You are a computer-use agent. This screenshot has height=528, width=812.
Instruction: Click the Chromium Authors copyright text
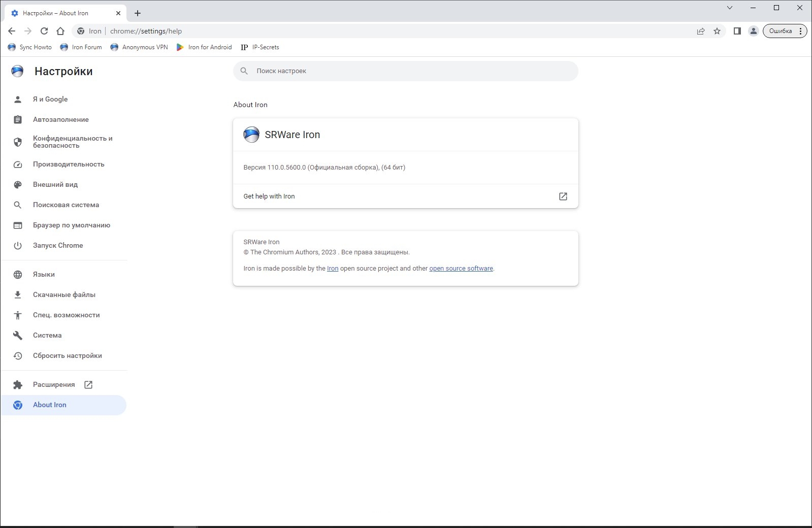click(x=327, y=252)
